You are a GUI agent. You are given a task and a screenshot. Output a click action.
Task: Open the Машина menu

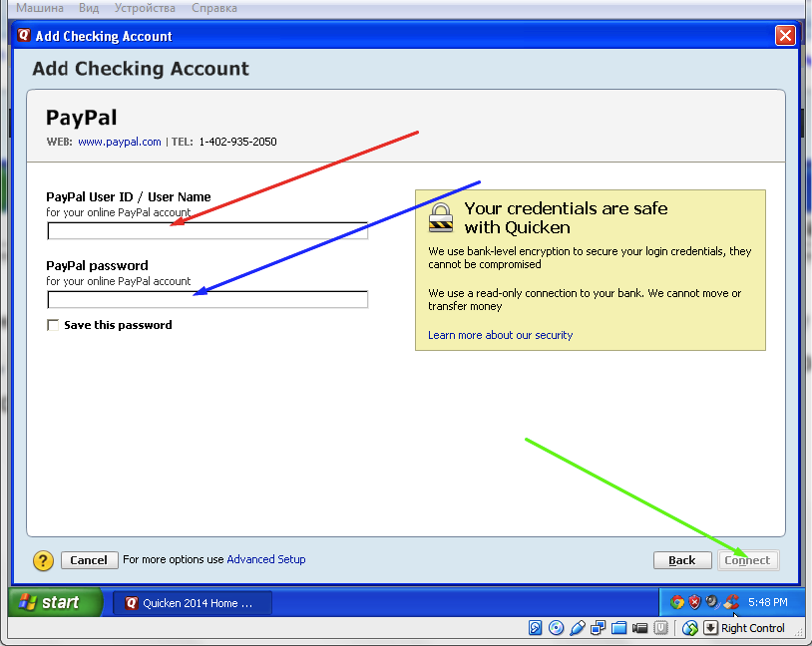click(x=40, y=8)
